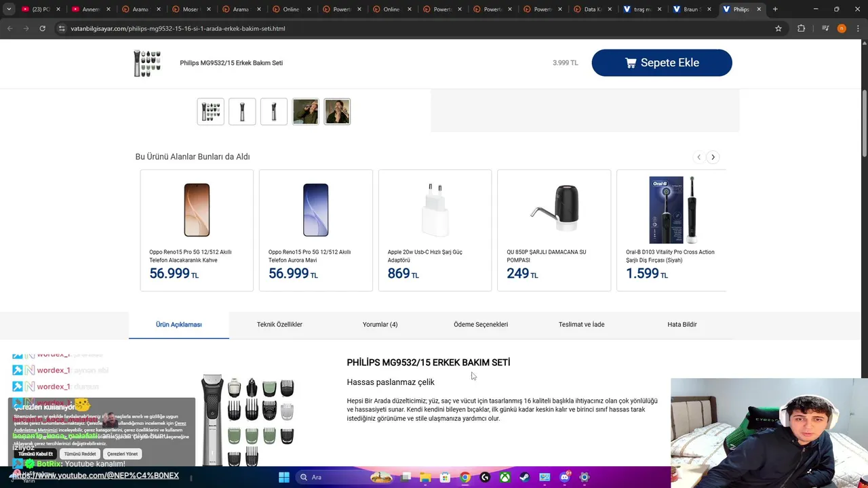The width and height of the screenshot is (868, 488).
Task: Open Oral-B D103 Vitality Pro toothbrush product
Action: point(671,230)
